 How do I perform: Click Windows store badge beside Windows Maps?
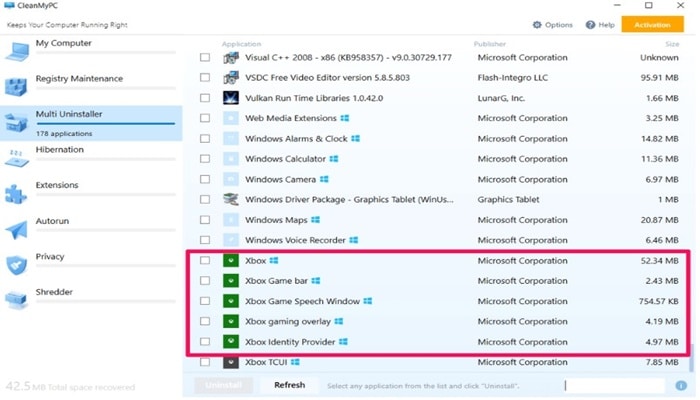[316, 220]
